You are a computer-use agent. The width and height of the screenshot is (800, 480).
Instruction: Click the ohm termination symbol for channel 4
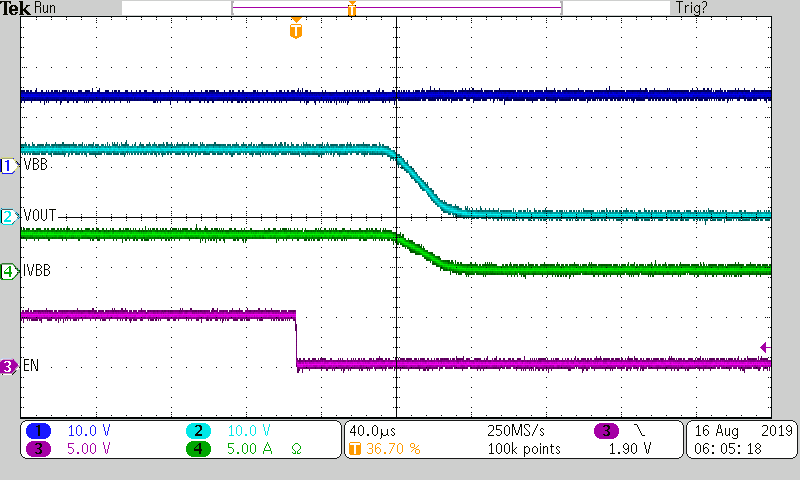point(296,449)
